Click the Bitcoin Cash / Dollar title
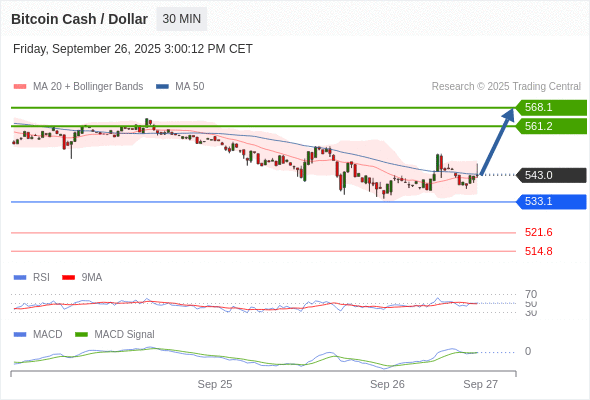The height and width of the screenshot is (400, 590). pyautogui.click(x=79, y=19)
